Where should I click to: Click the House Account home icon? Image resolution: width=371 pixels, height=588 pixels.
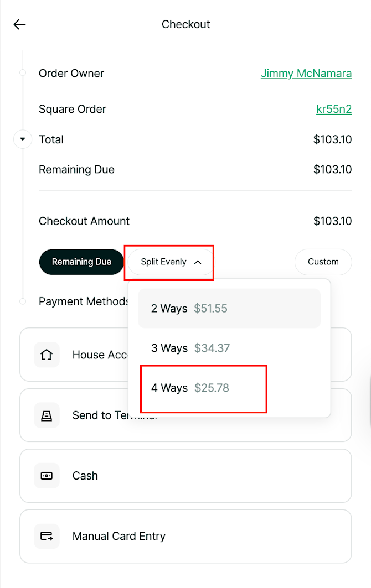(x=47, y=355)
